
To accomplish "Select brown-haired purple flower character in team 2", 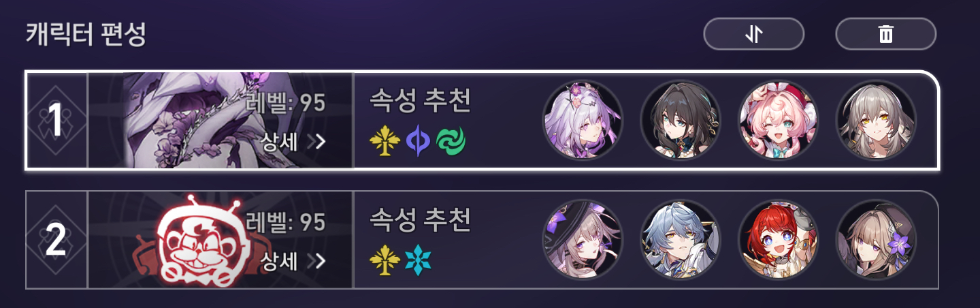I will 877,240.
